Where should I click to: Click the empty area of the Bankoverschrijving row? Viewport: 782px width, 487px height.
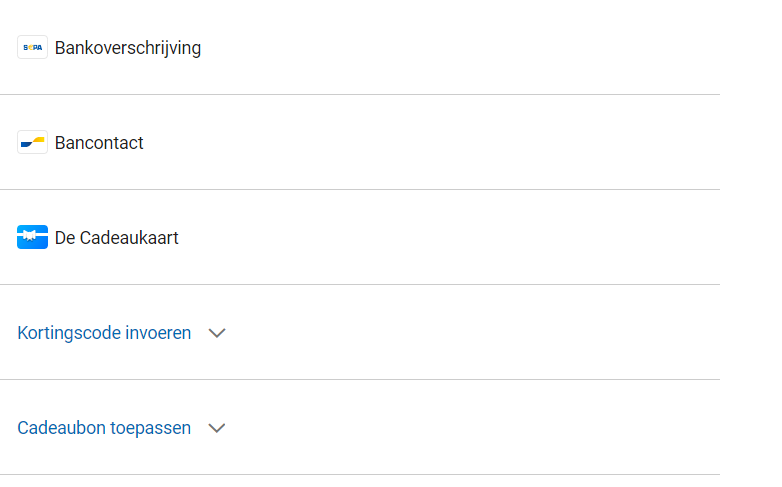(x=450, y=48)
